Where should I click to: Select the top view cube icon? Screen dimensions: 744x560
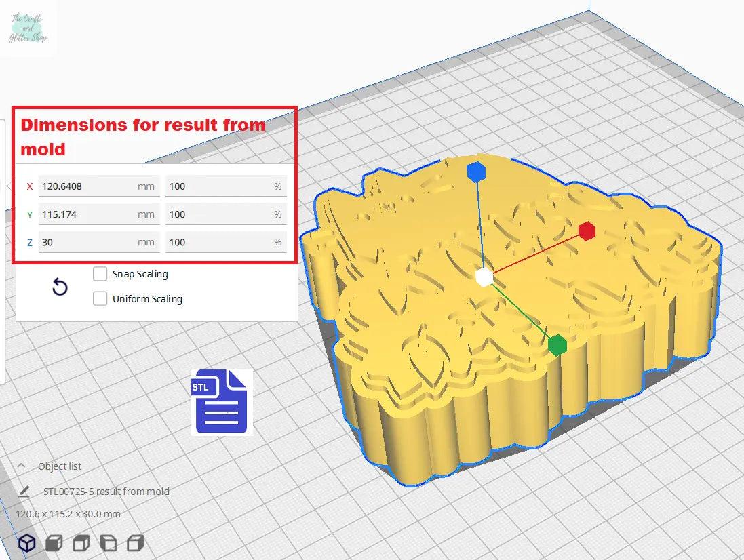click(81, 542)
